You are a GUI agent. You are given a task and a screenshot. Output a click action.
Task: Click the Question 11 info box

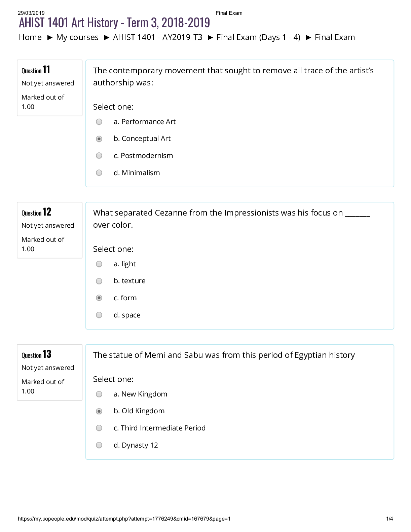click(49, 88)
